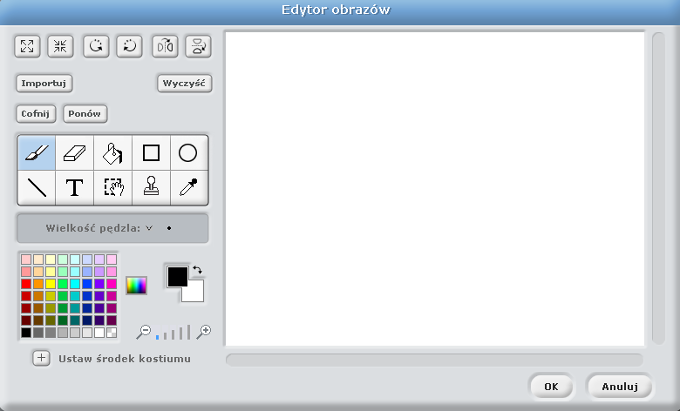Confirm with the OK button
680x411 pixels.
pos(551,386)
